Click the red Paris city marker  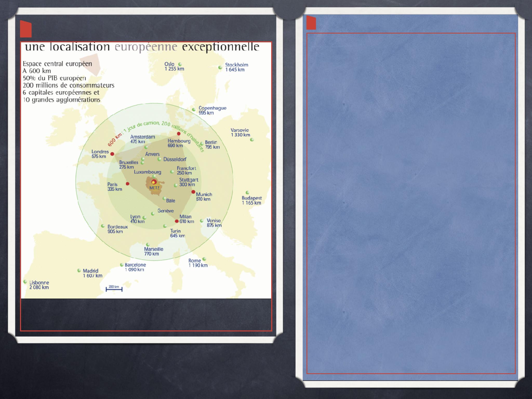click(x=128, y=184)
